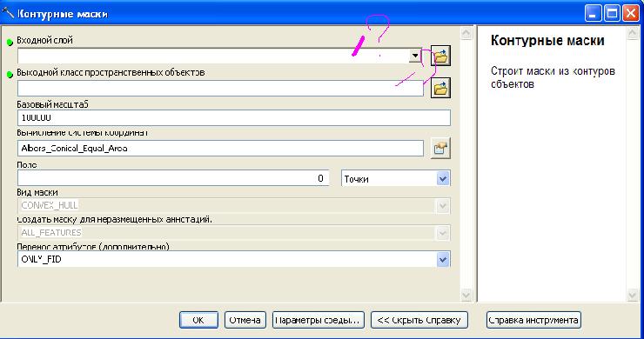The height and width of the screenshot is (339, 644).
Task: Open coordinate system properties icon
Action: 440,148
